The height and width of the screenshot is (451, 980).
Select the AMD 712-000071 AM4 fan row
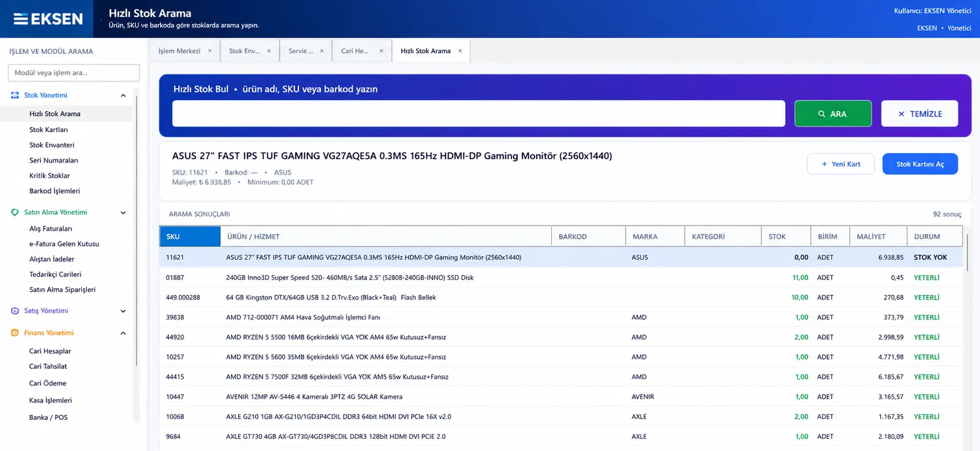(561, 317)
